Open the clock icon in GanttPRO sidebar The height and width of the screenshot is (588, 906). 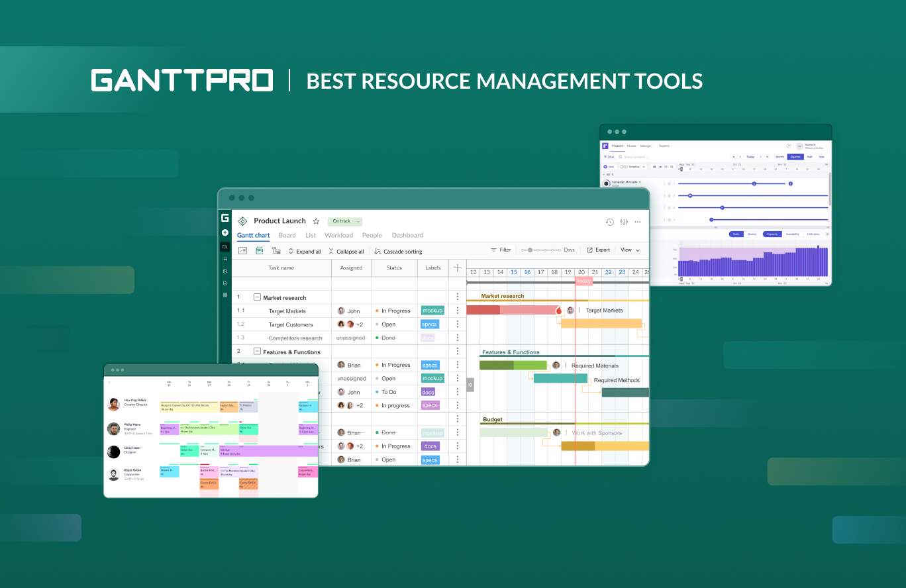225,271
